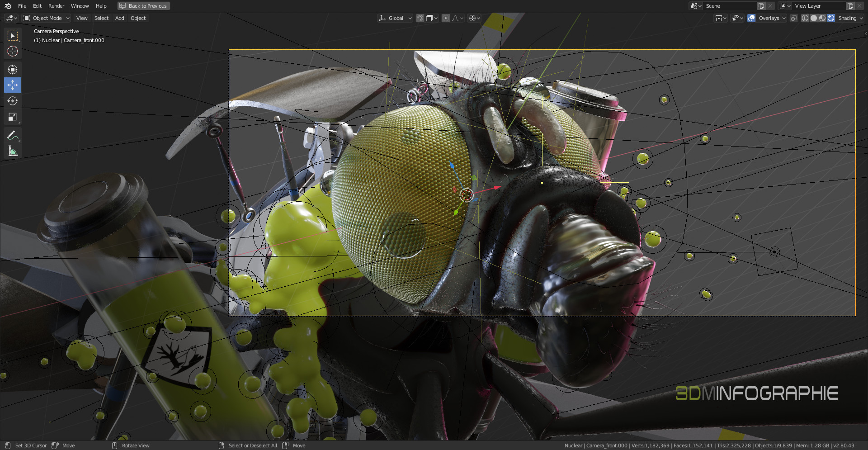The width and height of the screenshot is (868, 450).
Task: Click the Objects:1/9,839 status entry
Action: coord(774,445)
